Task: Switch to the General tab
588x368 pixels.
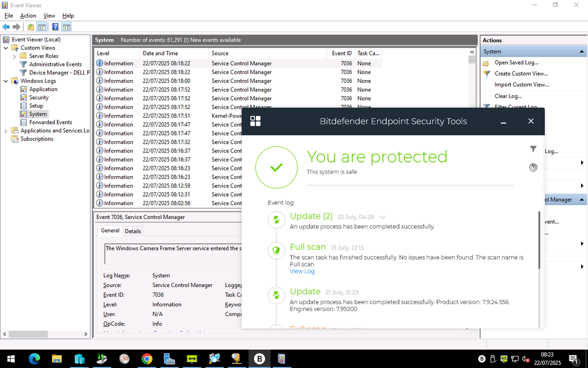Action: [110, 231]
